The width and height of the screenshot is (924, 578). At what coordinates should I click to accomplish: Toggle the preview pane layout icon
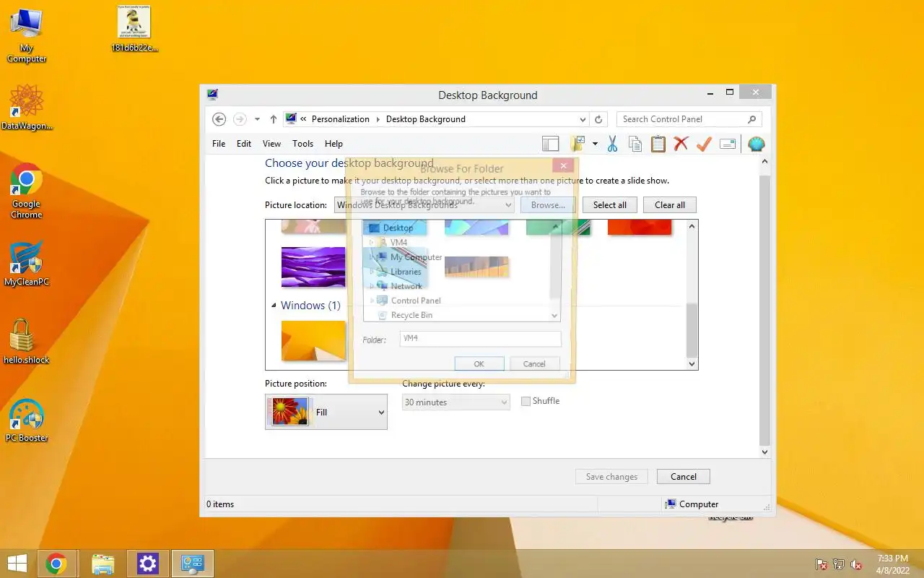pyautogui.click(x=551, y=144)
